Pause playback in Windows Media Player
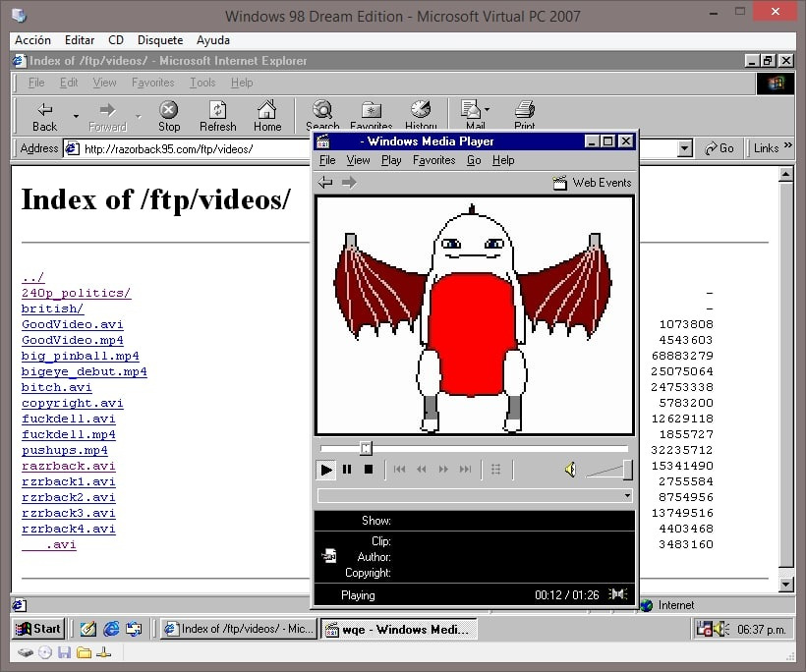This screenshot has width=806, height=672. (347, 469)
